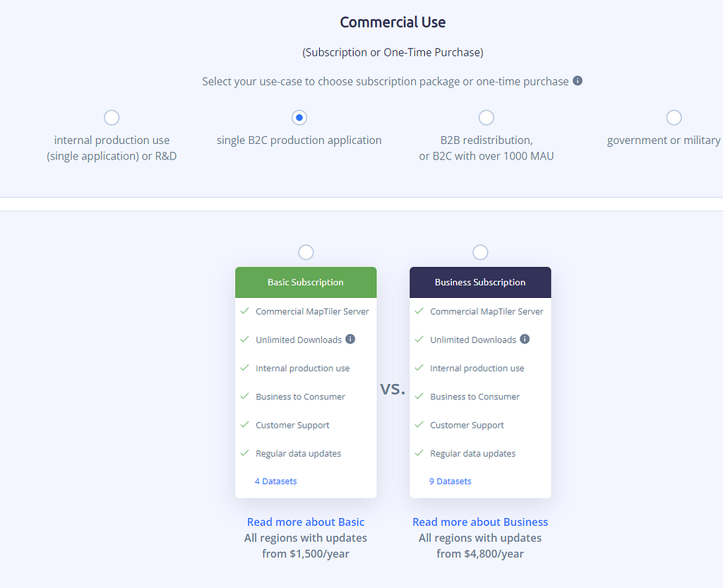Click the dark Business Subscription header
Screen dimensions: 723x588
480,282
